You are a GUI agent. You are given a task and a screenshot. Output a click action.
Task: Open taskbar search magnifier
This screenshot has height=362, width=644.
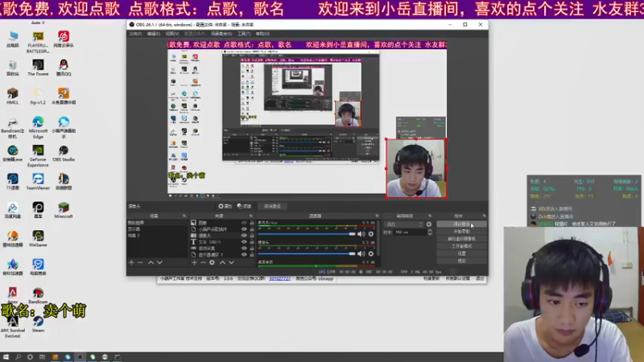point(18,357)
